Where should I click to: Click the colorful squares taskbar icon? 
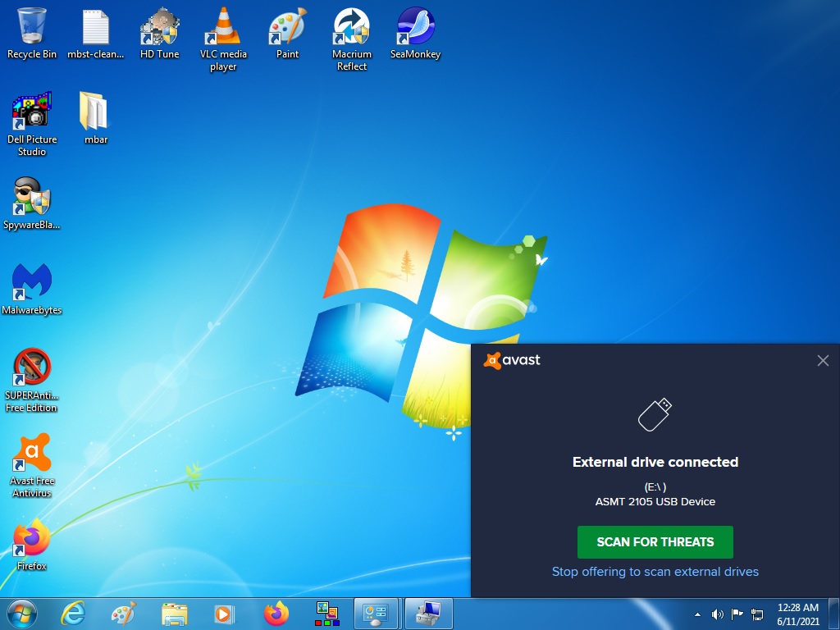[x=326, y=614]
